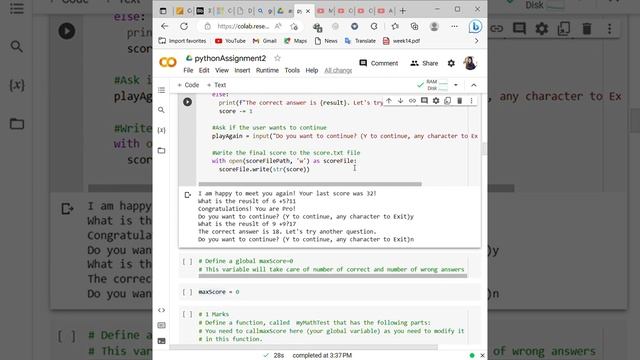Open the View menu
640x360 pixels.
[x=222, y=70]
